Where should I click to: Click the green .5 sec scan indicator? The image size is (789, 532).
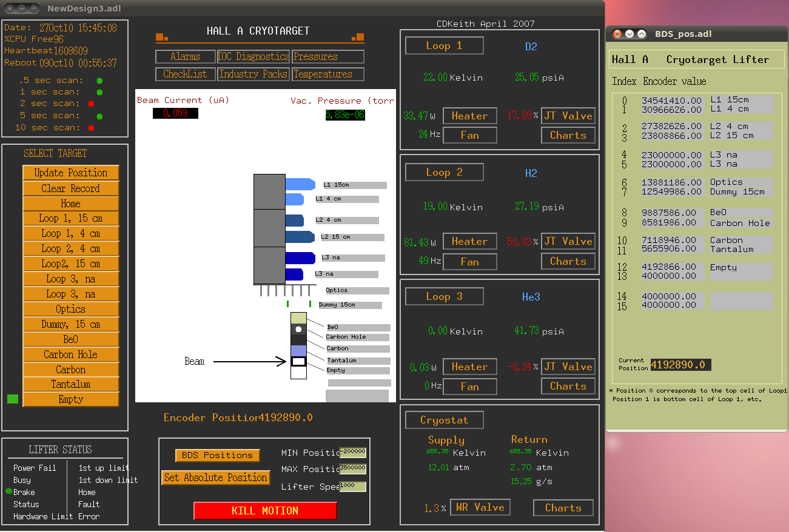click(99, 81)
